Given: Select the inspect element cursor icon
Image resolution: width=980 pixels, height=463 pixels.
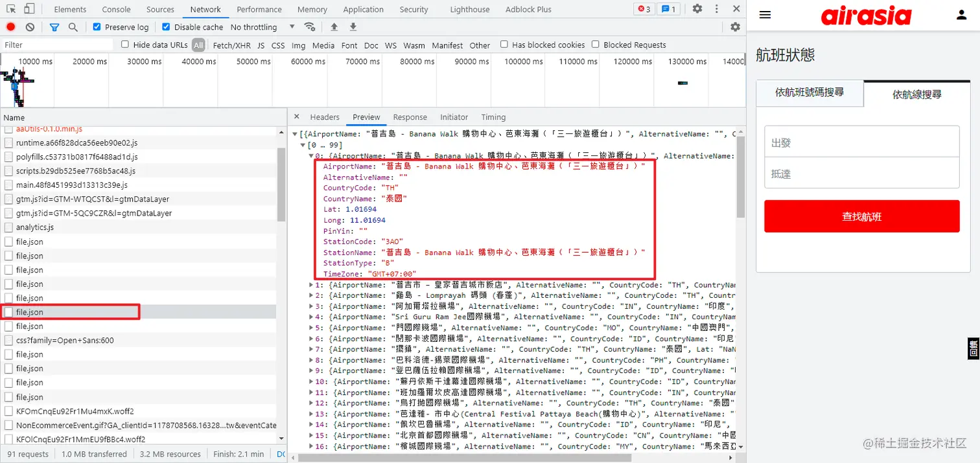Looking at the screenshot, I should pos(11,9).
